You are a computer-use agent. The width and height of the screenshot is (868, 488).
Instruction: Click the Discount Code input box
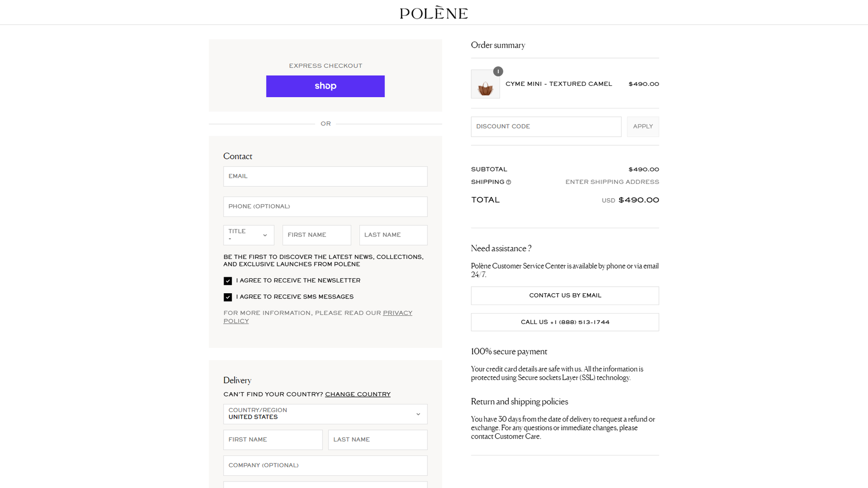tap(546, 126)
